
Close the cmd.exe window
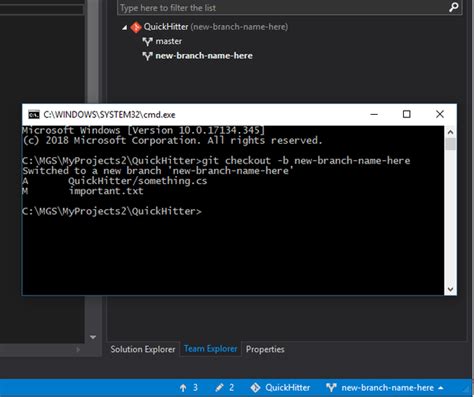pyautogui.click(x=440, y=114)
